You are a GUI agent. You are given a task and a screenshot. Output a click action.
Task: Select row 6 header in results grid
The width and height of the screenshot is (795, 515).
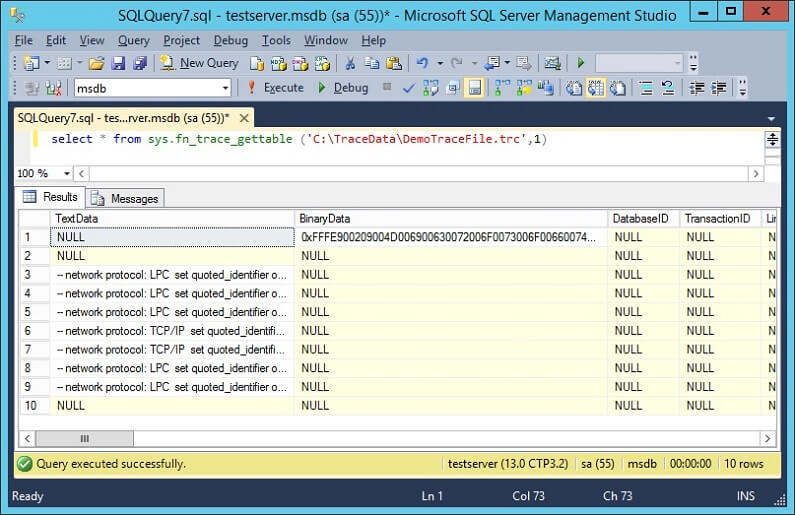click(x=34, y=331)
